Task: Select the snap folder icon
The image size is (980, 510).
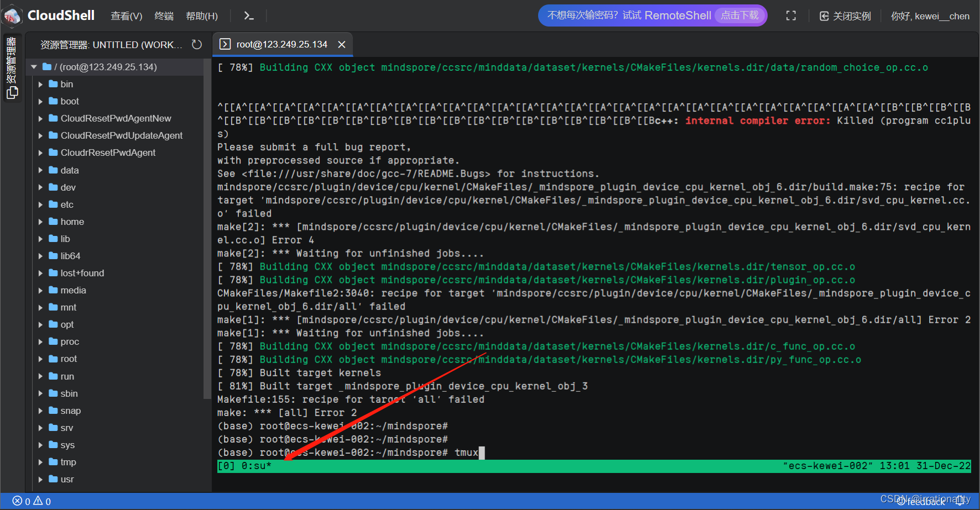Action: pyautogui.click(x=53, y=411)
